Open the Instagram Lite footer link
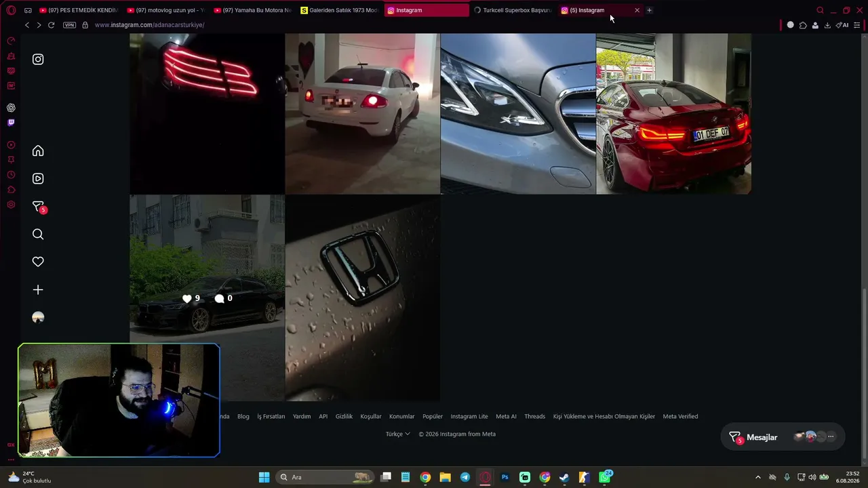868x488 pixels. 469,416
